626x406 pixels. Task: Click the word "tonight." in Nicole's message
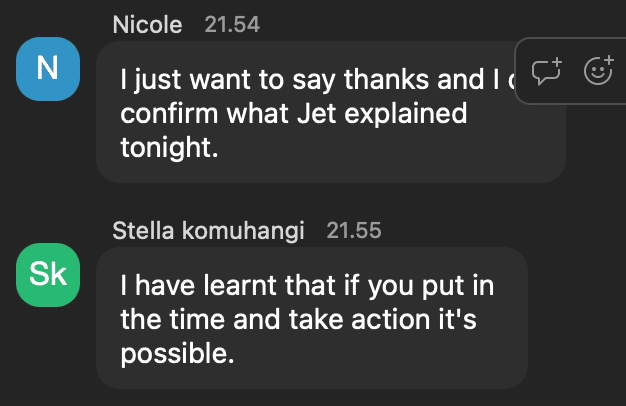pyautogui.click(x=167, y=147)
